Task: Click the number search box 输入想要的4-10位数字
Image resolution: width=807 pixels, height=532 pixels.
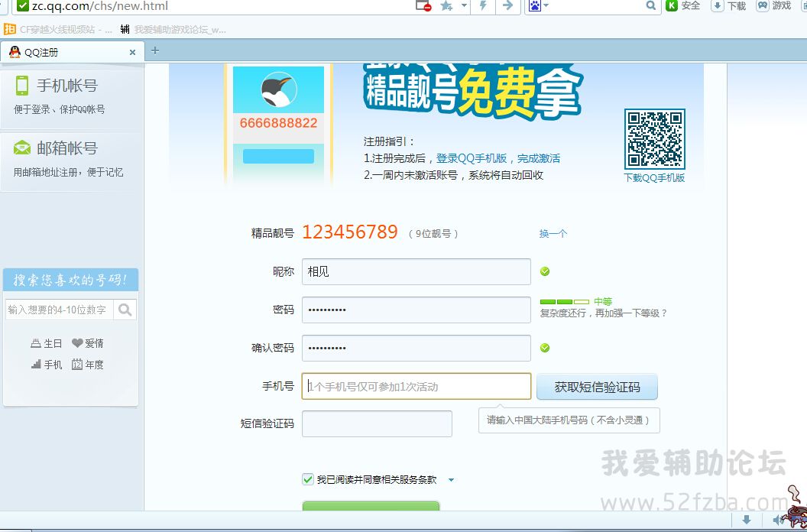Action: pyautogui.click(x=59, y=310)
